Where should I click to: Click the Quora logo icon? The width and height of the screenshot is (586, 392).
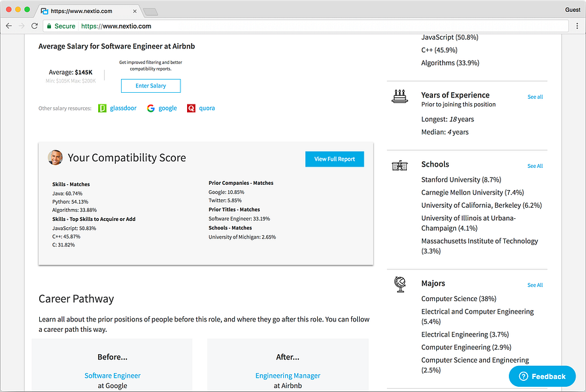point(191,108)
